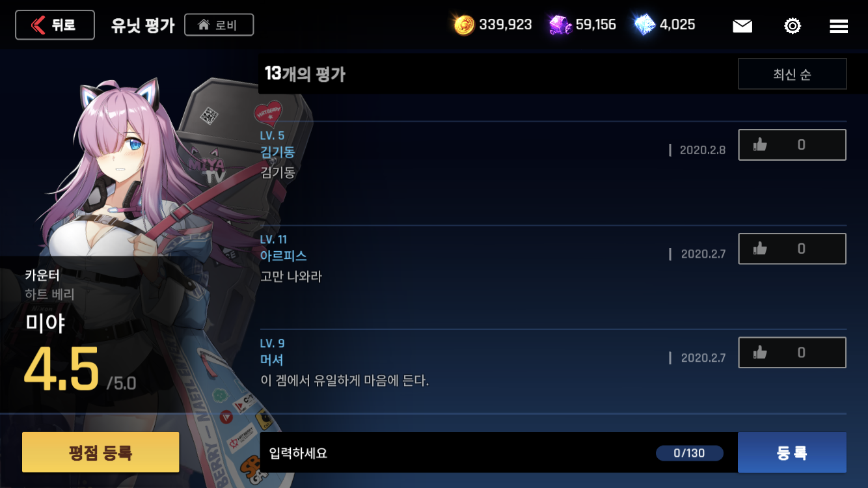Click the purple gem currency icon
This screenshot has width=868, height=488.
click(560, 25)
